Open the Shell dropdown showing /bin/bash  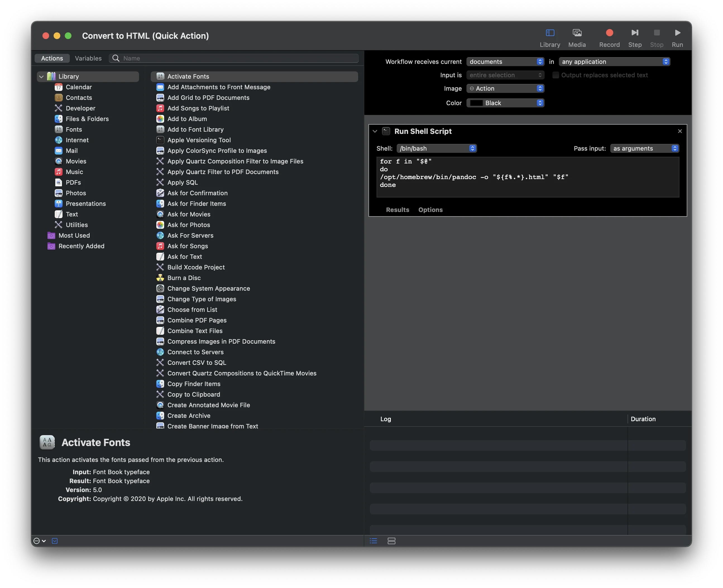tap(436, 148)
